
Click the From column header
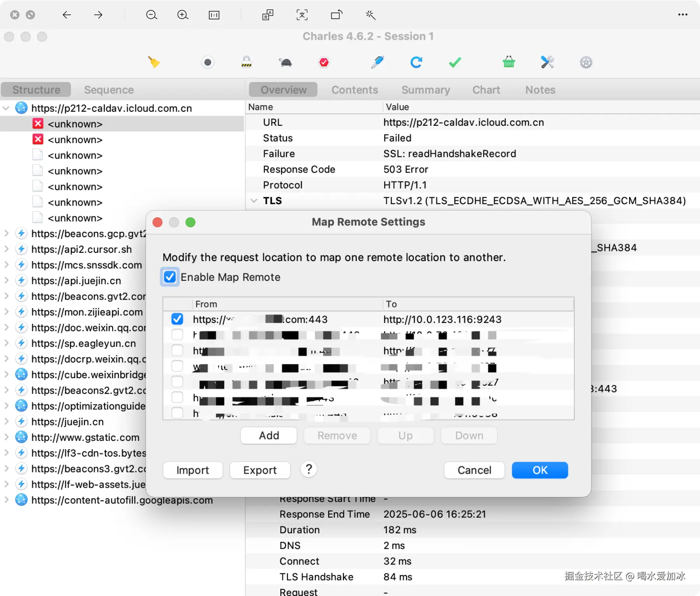[287, 304]
